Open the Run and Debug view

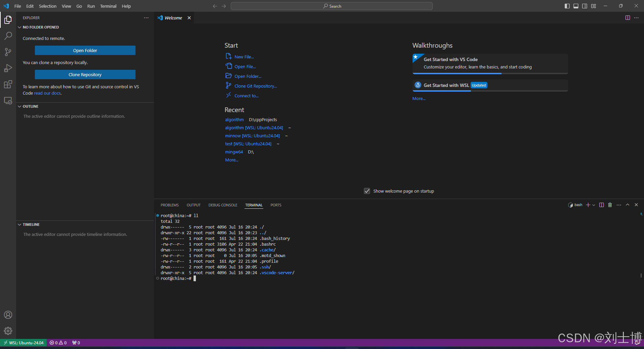click(x=8, y=68)
